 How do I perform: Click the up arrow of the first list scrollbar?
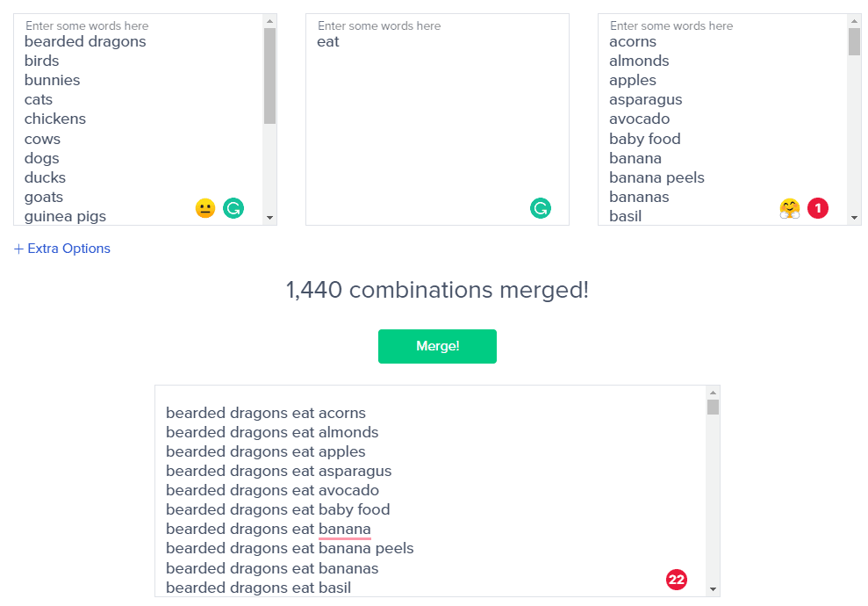coord(269,21)
